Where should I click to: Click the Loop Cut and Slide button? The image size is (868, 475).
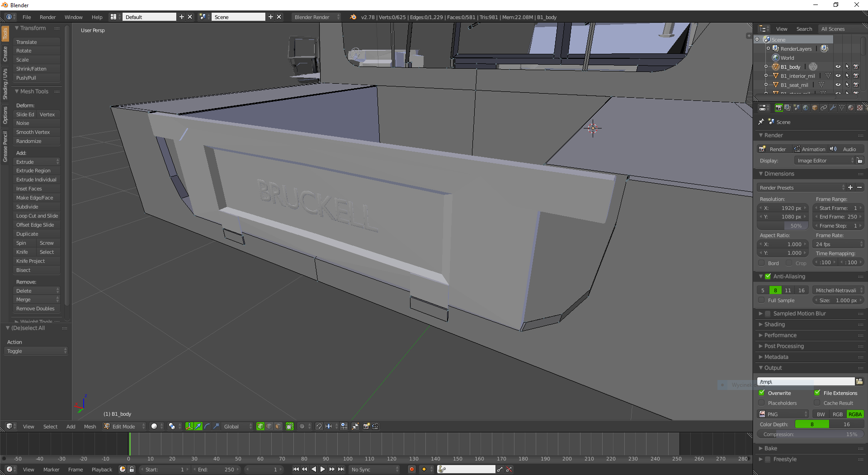37,216
